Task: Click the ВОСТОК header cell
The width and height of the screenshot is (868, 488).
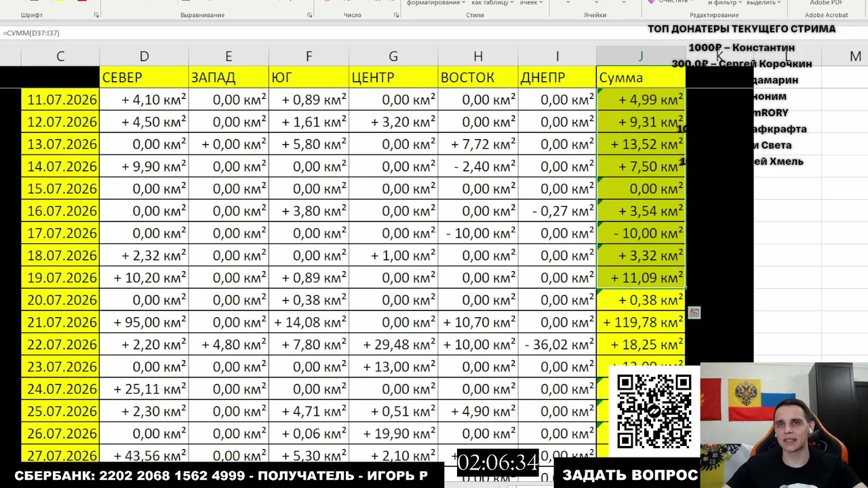Action: (x=478, y=77)
